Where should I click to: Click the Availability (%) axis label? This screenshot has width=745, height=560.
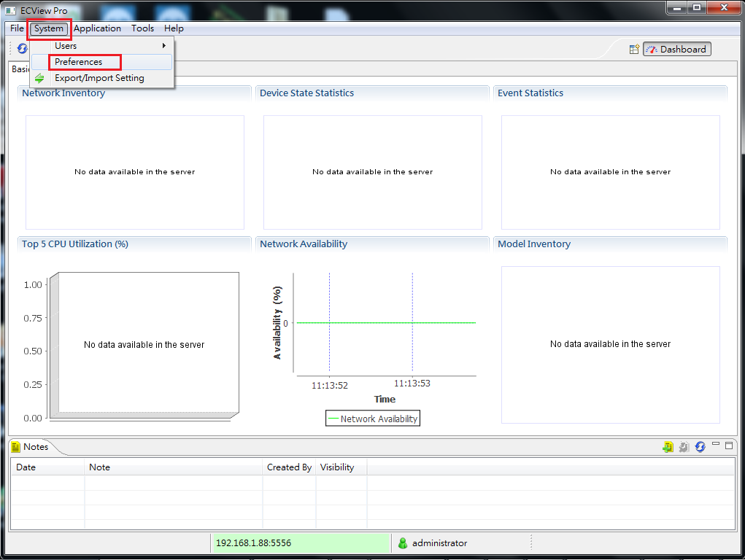(x=277, y=322)
